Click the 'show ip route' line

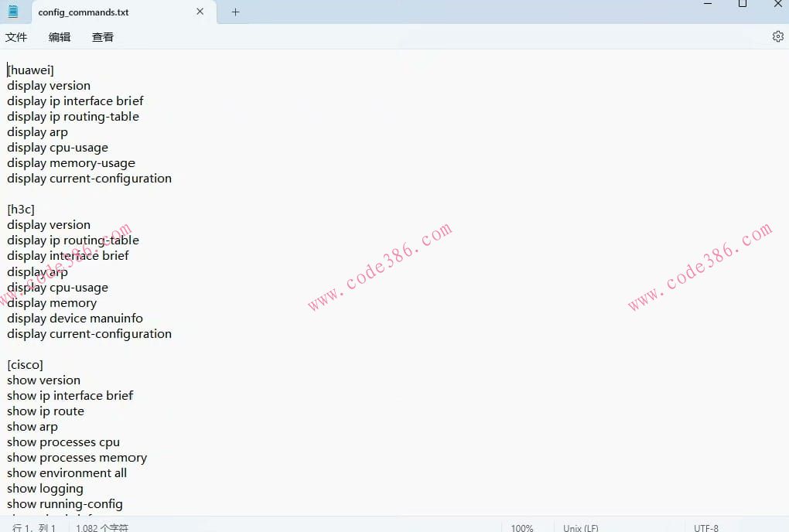pyautogui.click(x=46, y=411)
